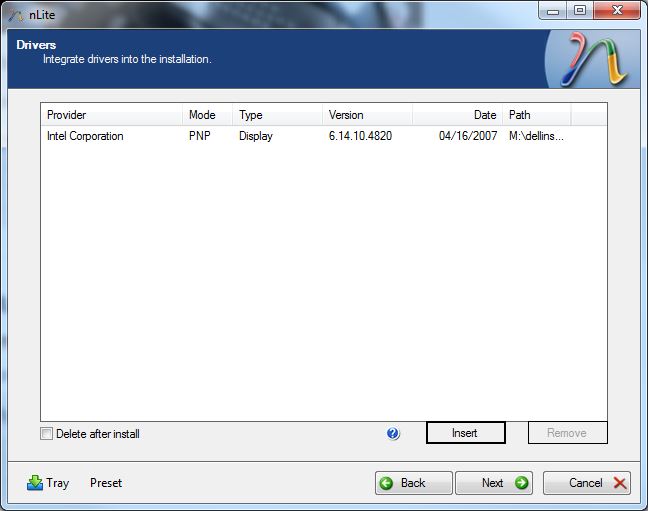Maximize the nLite window
The image size is (648, 511).
(x=580, y=11)
